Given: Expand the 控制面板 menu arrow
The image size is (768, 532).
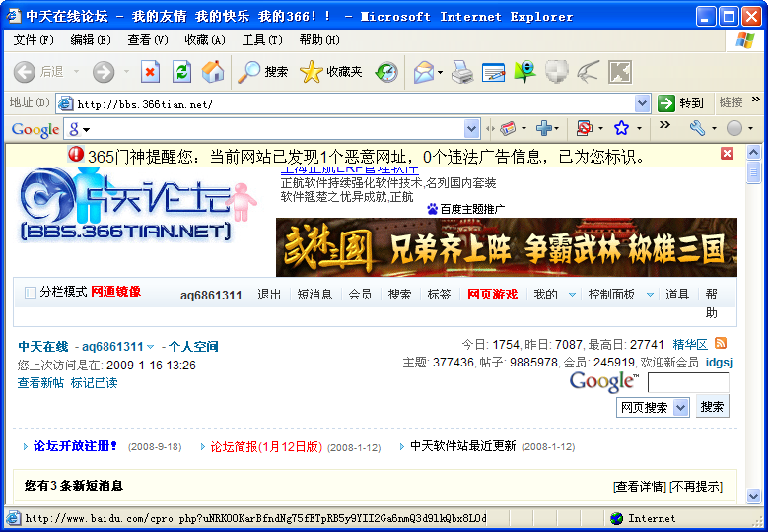Looking at the screenshot, I should pyautogui.click(x=650, y=295).
